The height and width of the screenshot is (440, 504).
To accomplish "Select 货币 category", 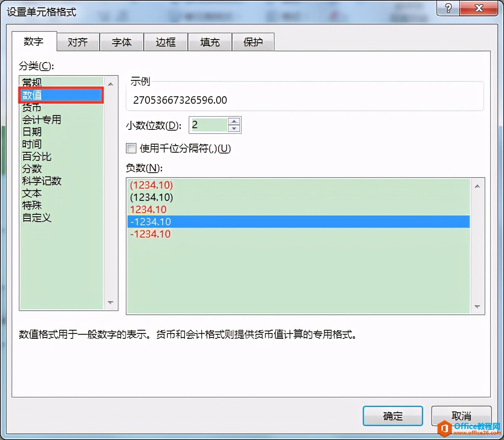I will coord(61,107).
